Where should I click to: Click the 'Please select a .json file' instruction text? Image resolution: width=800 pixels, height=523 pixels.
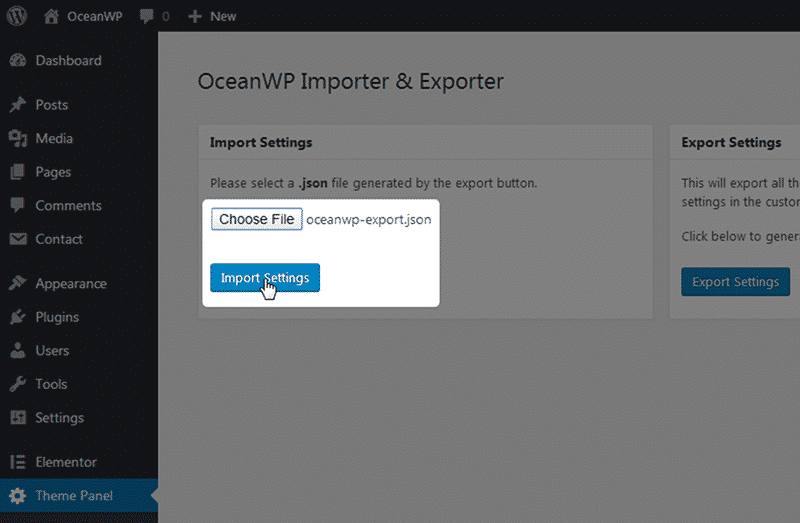(x=373, y=183)
